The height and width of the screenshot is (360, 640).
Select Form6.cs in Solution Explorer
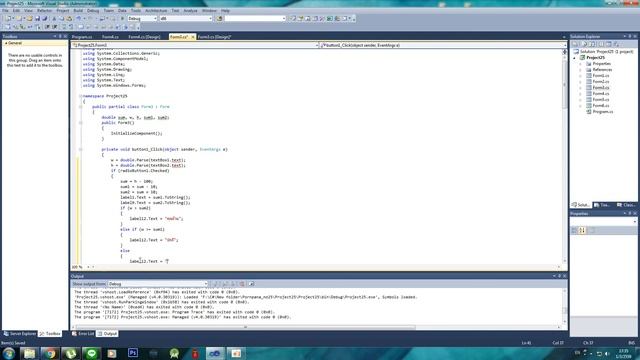tap(600, 106)
